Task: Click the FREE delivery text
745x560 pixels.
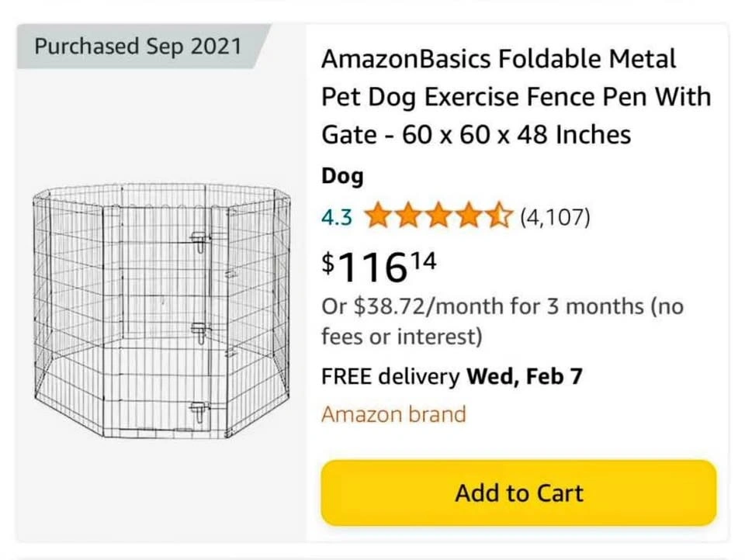Action: click(x=390, y=377)
